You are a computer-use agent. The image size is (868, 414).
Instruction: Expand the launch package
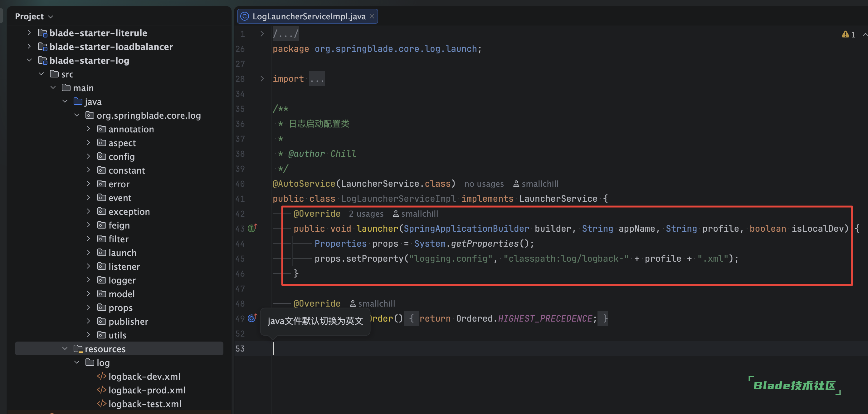[x=88, y=252]
